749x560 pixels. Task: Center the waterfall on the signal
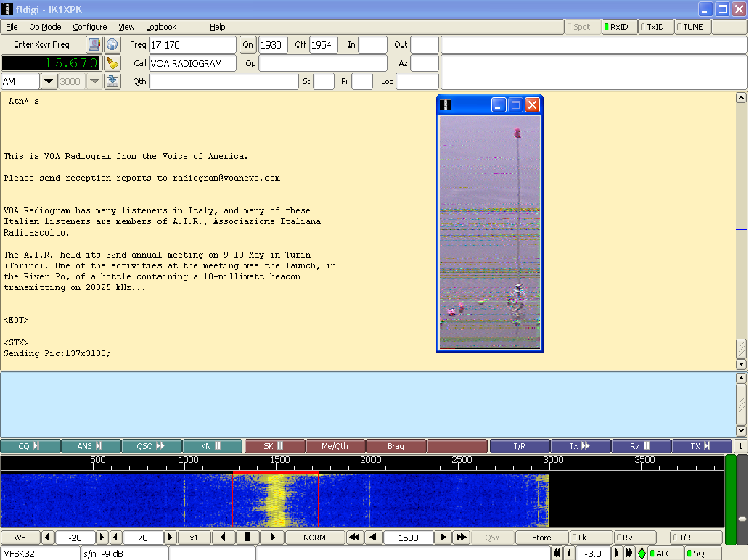(247, 538)
